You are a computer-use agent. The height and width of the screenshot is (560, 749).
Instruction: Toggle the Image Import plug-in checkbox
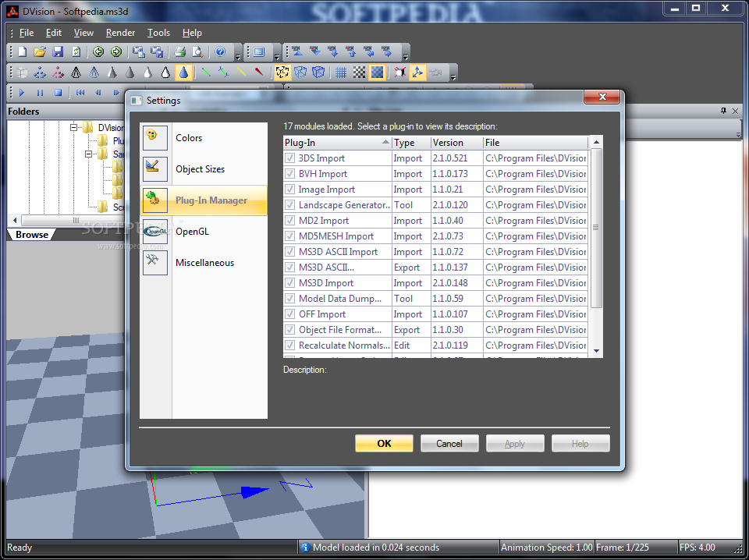coord(290,189)
